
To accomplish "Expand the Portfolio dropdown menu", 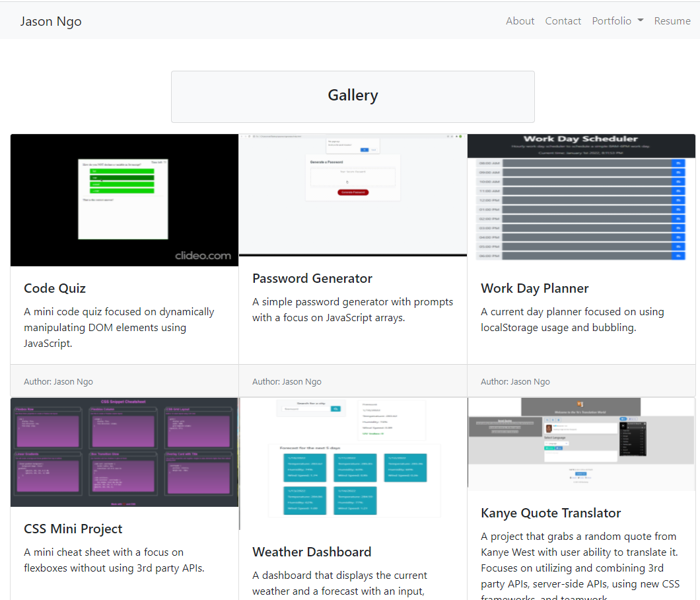I will (617, 21).
